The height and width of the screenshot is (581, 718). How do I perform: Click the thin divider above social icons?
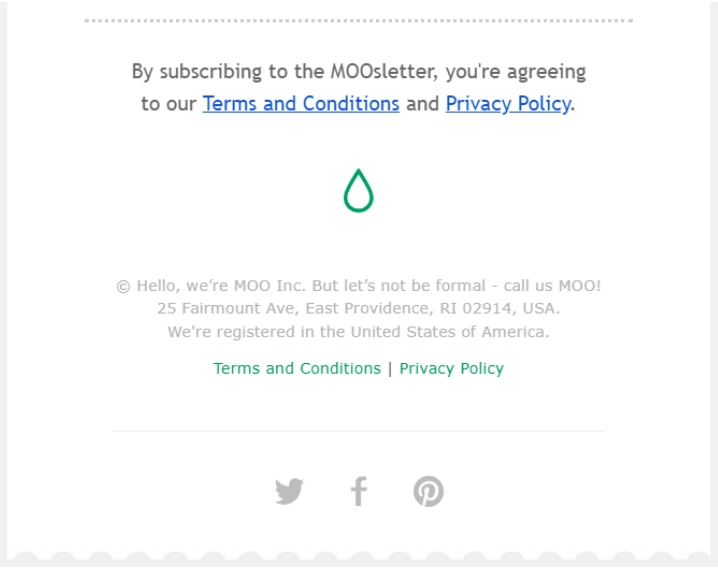coord(358,432)
